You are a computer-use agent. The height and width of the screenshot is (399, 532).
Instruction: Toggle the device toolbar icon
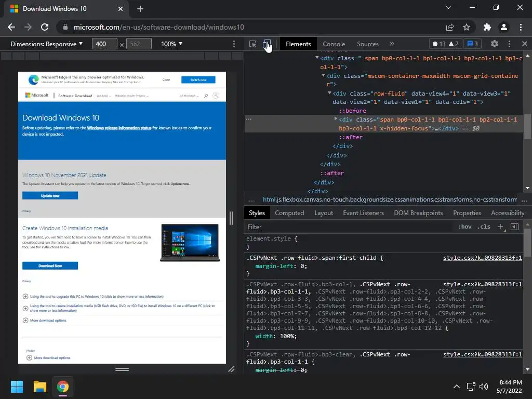pos(267,44)
